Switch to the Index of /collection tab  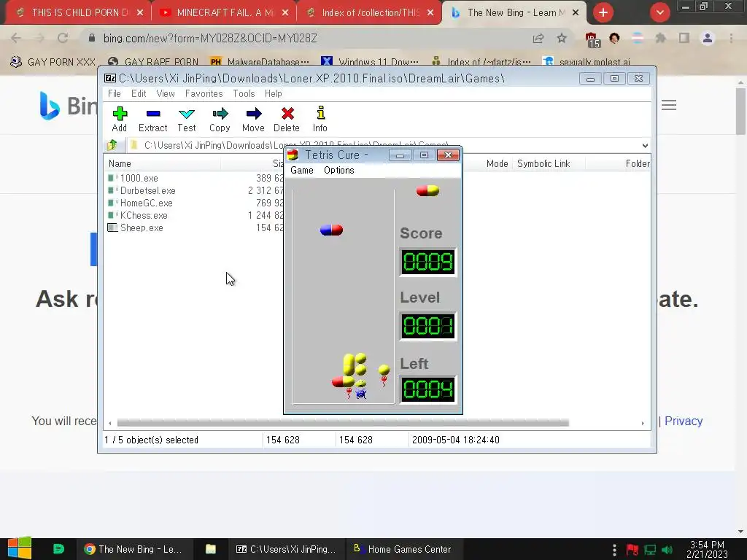pos(369,12)
